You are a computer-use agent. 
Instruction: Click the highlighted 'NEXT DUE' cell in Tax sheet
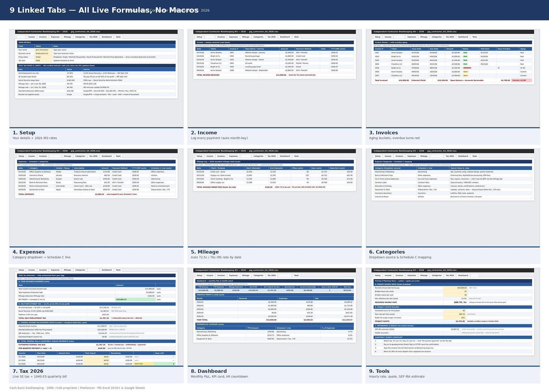pyautogui.click(x=144, y=364)
